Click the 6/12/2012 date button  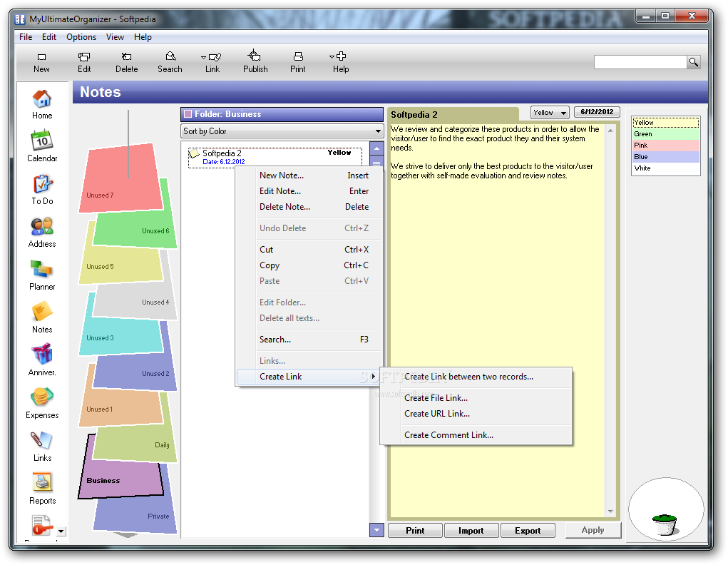point(597,112)
